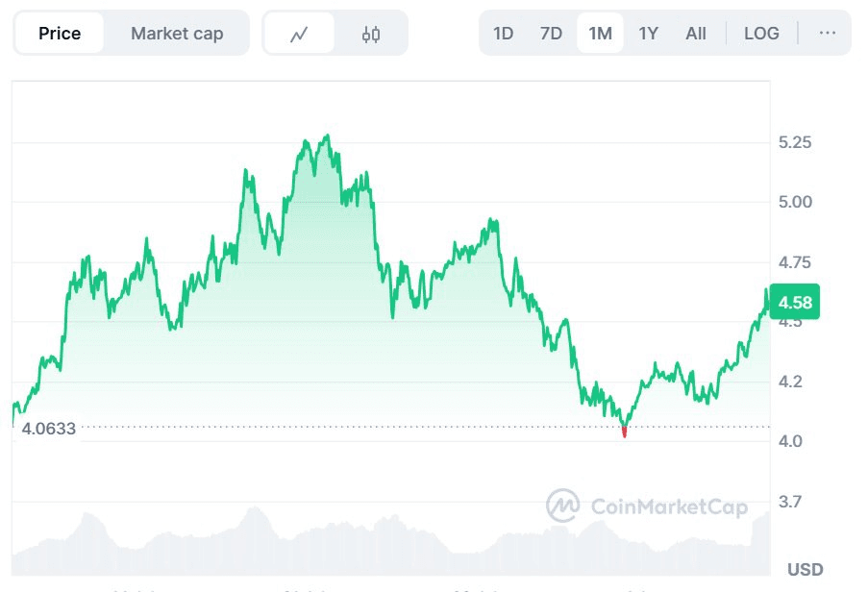The image size is (868, 592).
Task: Set the range to 1D
Action: (x=503, y=34)
